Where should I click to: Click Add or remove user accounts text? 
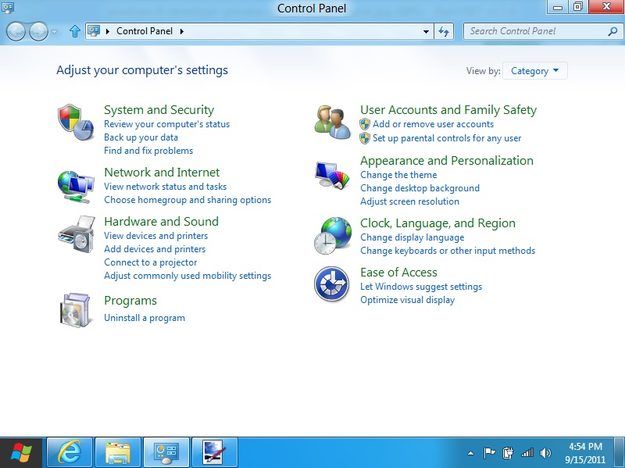[x=433, y=124]
